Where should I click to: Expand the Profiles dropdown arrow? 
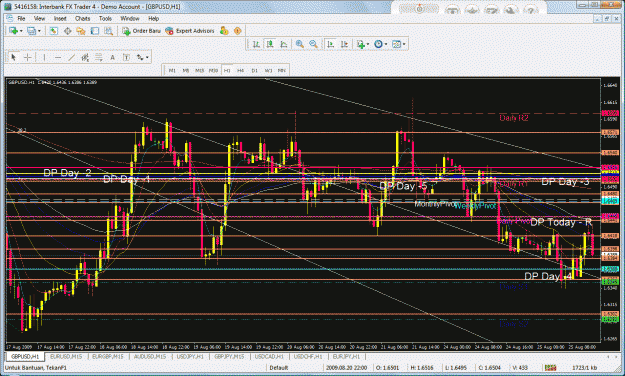coord(39,31)
